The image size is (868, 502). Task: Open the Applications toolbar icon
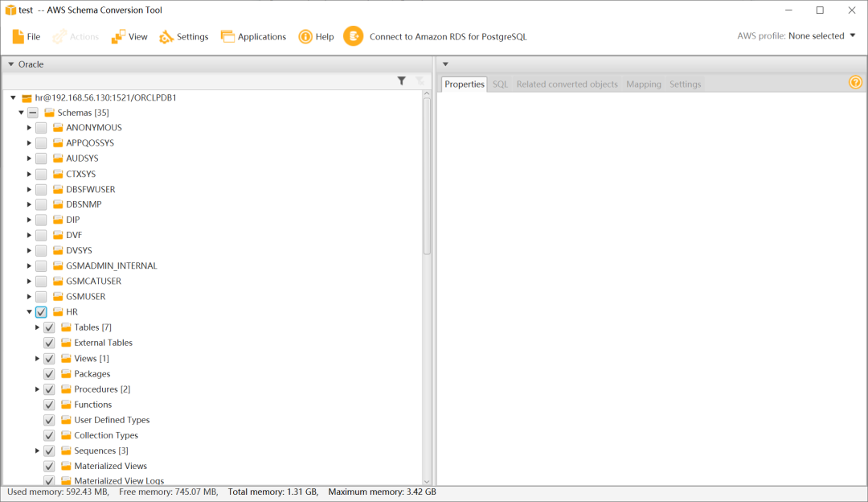pyautogui.click(x=227, y=36)
